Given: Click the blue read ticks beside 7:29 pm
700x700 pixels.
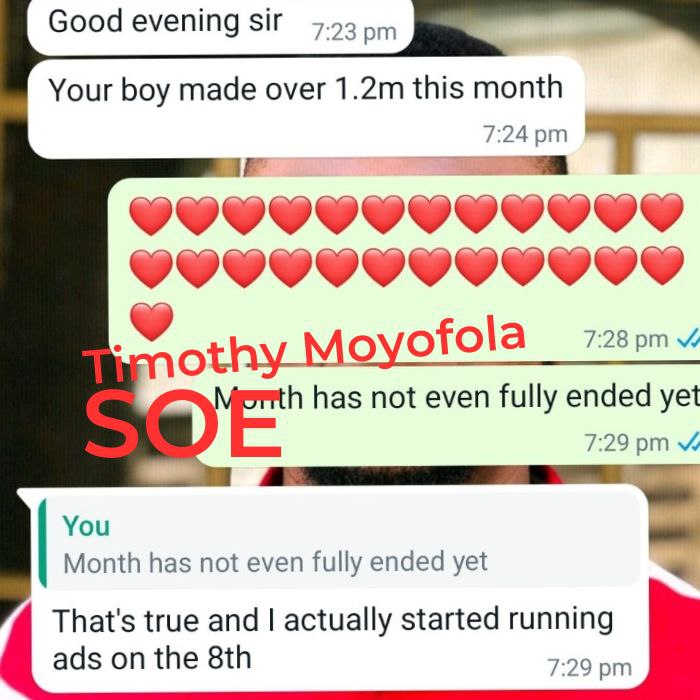Looking at the screenshot, I should [689, 443].
